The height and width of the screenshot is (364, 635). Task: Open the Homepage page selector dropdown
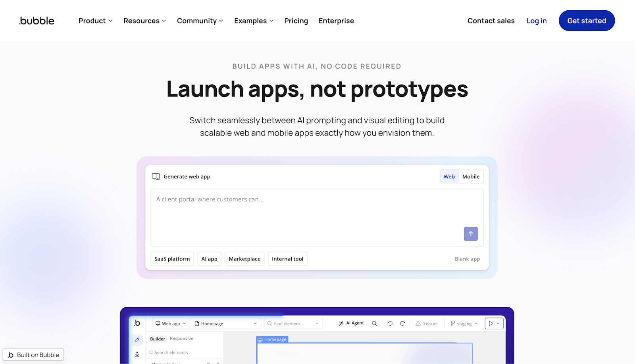[x=225, y=324]
